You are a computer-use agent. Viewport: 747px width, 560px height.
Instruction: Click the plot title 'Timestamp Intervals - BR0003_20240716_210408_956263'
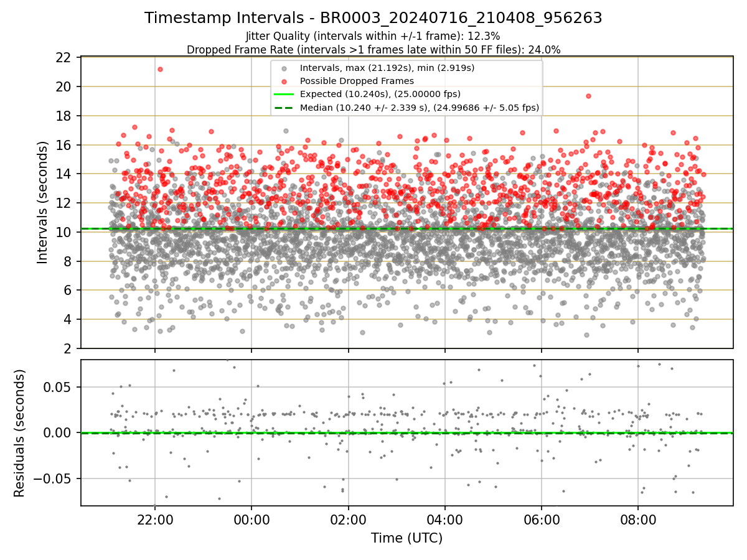374,18
